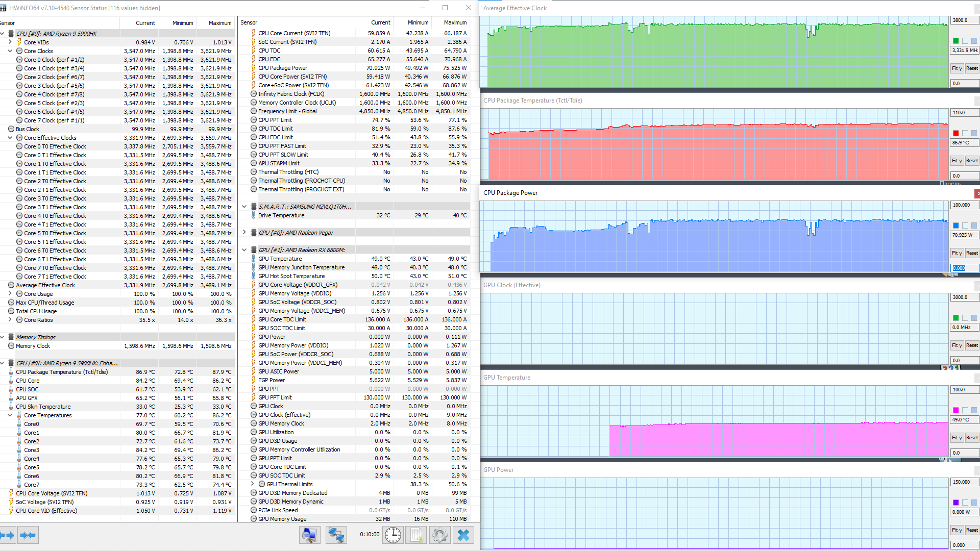Click the clock timer reset icon
This screenshot has height=551, width=980.
point(393,535)
